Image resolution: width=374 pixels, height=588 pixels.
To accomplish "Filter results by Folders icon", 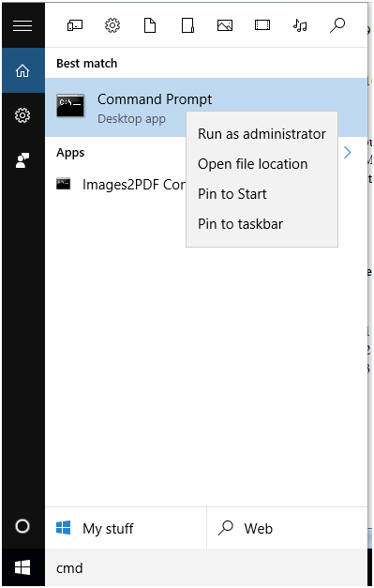I will [187, 25].
